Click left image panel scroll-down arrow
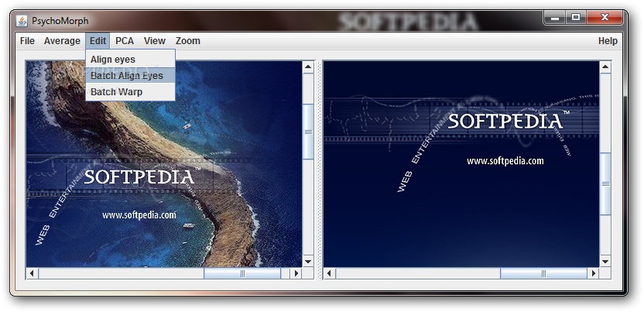This screenshot has width=644, height=312. [x=308, y=261]
